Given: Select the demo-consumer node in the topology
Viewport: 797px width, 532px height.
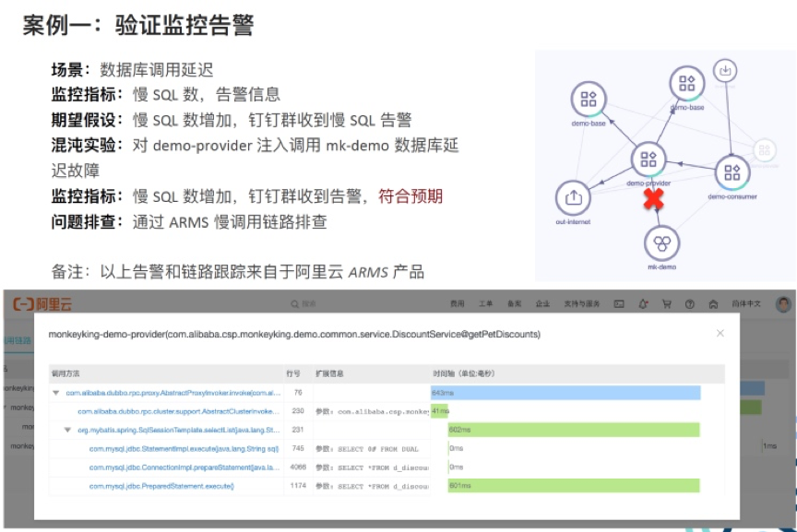Looking at the screenshot, I should (732, 172).
